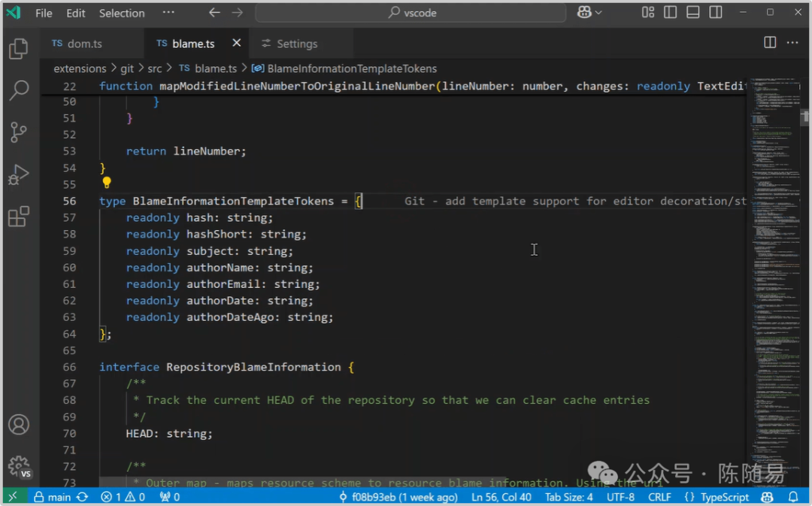Select the Run and Debug icon
812x506 pixels.
(19, 174)
